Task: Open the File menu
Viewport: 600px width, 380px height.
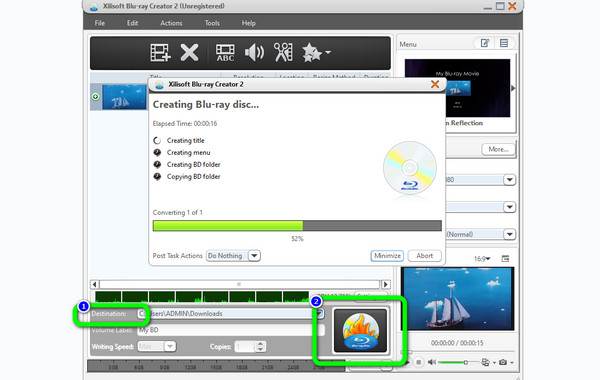Action: [x=99, y=23]
